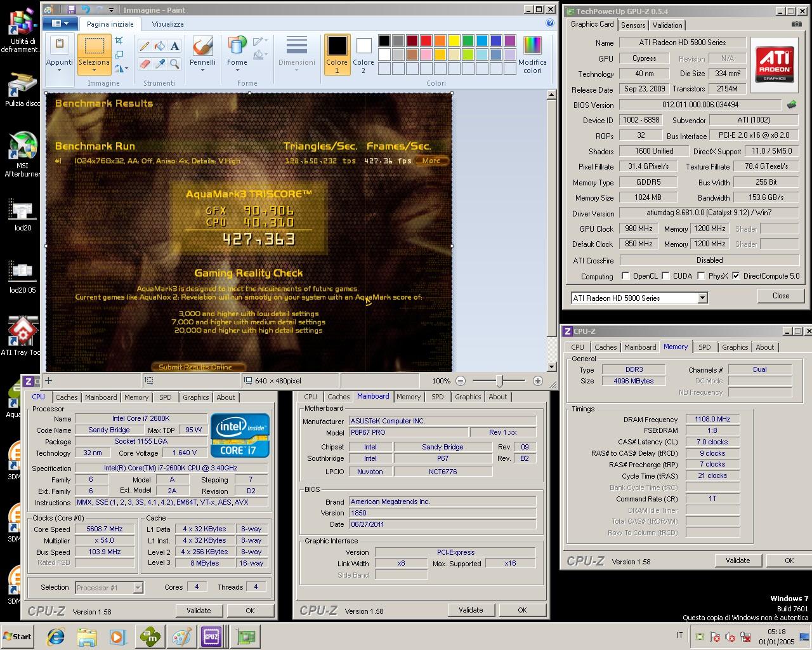The image size is (812, 650).
Task: Click Validate in the CPU-Z Mainboard window
Action: (x=471, y=610)
